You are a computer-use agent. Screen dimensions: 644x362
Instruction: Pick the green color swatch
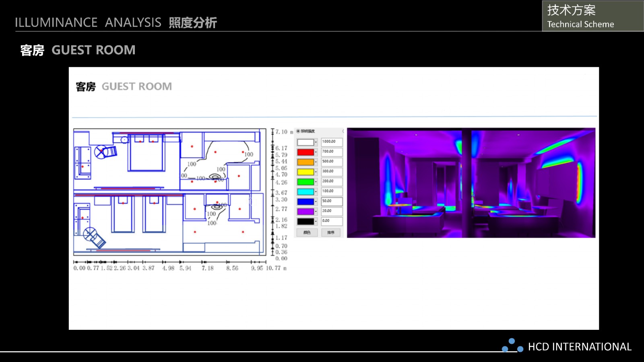pyautogui.click(x=305, y=182)
